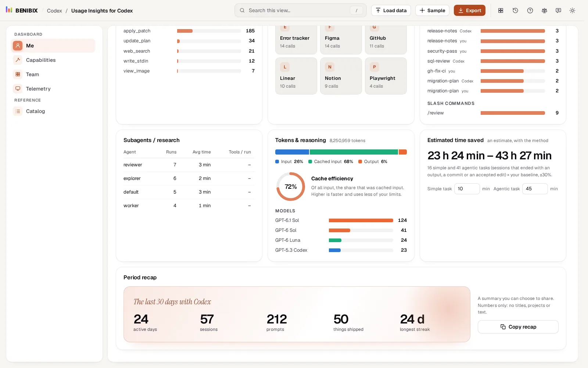This screenshot has width=588, height=368.
Task: Open the history clock icon
Action: [x=515, y=11]
